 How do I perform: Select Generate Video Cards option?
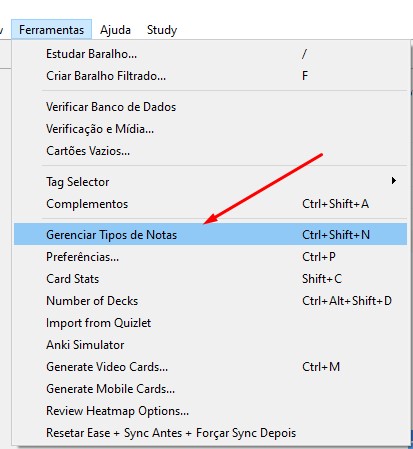(x=210, y=367)
